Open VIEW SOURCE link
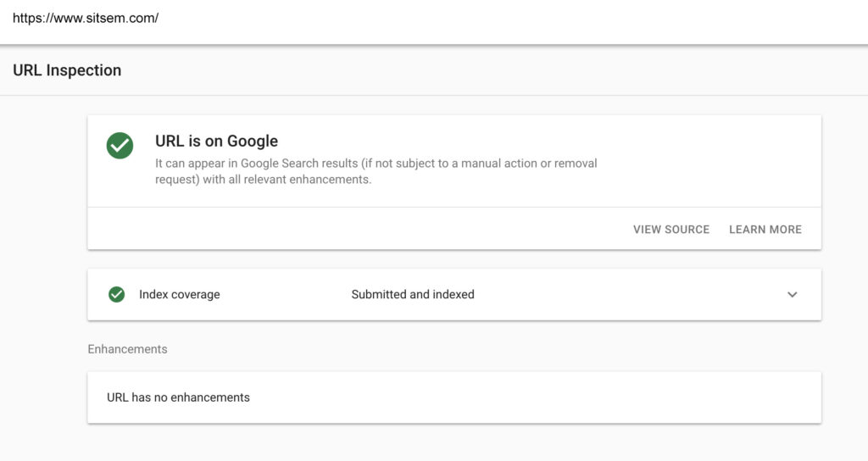 671,229
